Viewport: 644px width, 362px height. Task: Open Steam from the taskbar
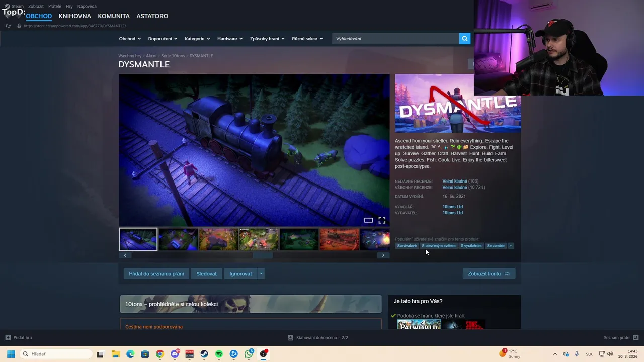204,354
